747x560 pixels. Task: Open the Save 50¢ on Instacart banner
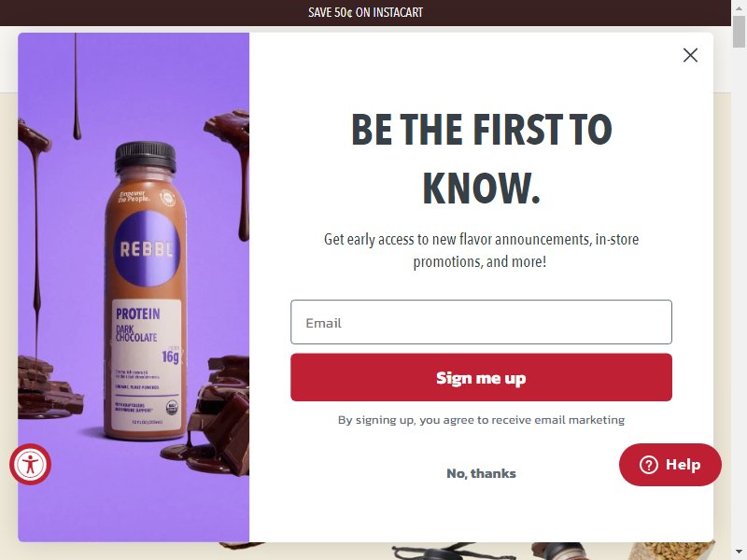pyautogui.click(x=365, y=12)
